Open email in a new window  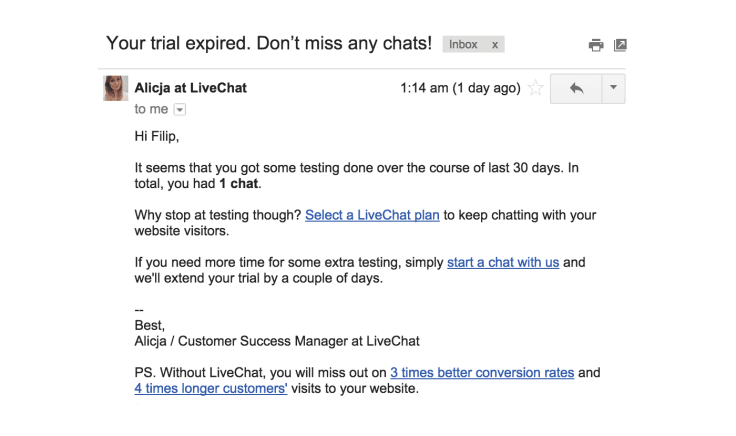pyautogui.click(x=620, y=45)
